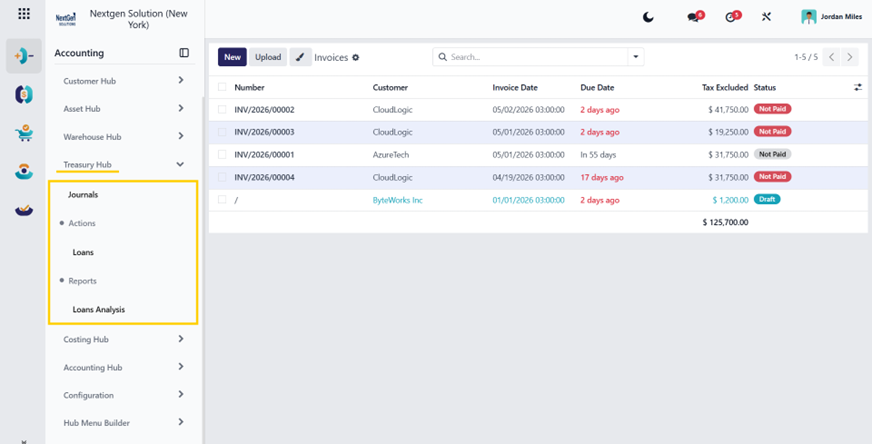
Task: Open the search options dropdown arrow
Action: click(x=636, y=57)
